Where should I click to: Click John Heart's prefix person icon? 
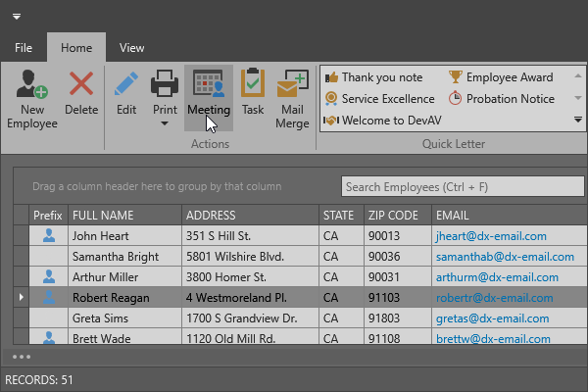[49, 235]
